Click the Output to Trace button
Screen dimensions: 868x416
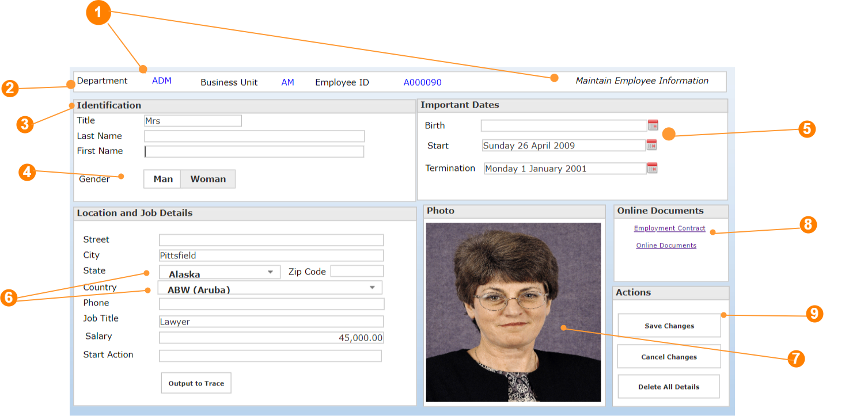pos(196,383)
